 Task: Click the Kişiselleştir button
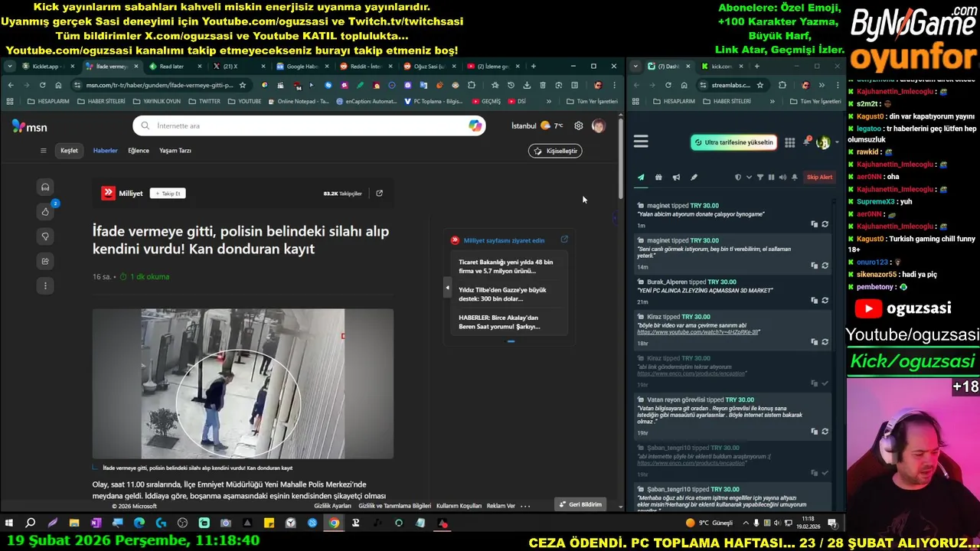click(x=555, y=151)
